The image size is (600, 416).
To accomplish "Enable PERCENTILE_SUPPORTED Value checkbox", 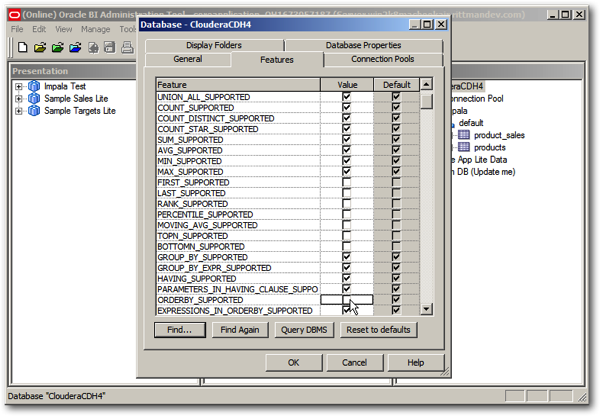I will (x=347, y=214).
